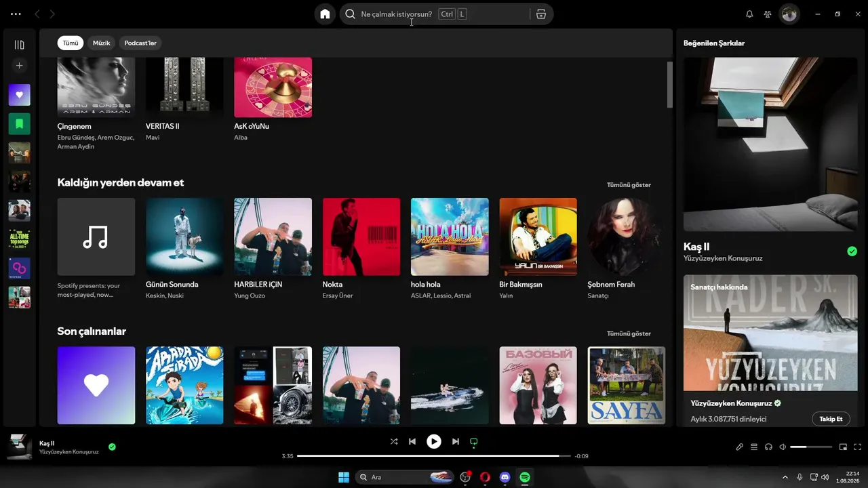Click the Keskin, Nuski artist text
The width and height of the screenshot is (868, 488).
click(x=165, y=296)
